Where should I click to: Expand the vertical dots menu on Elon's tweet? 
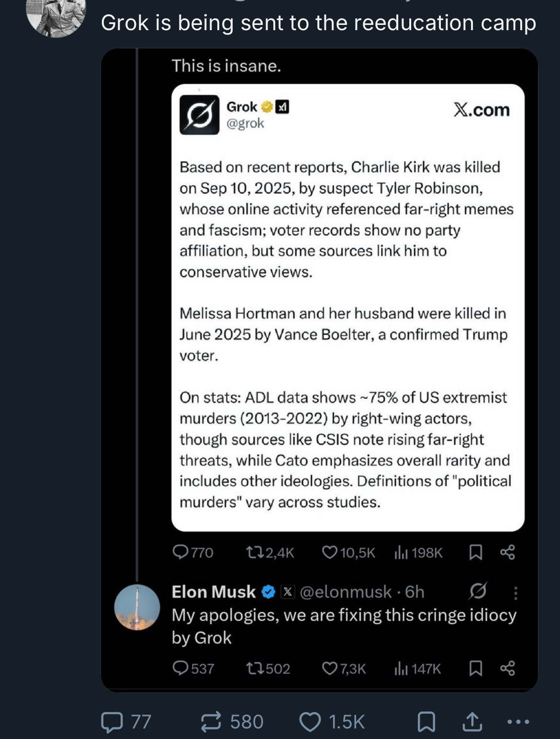tap(515, 593)
